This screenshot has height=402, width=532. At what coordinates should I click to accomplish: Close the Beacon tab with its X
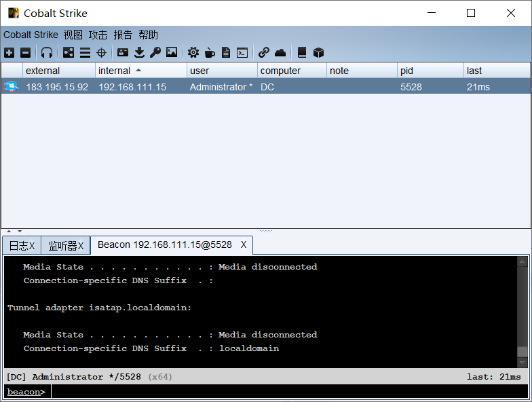244,244
